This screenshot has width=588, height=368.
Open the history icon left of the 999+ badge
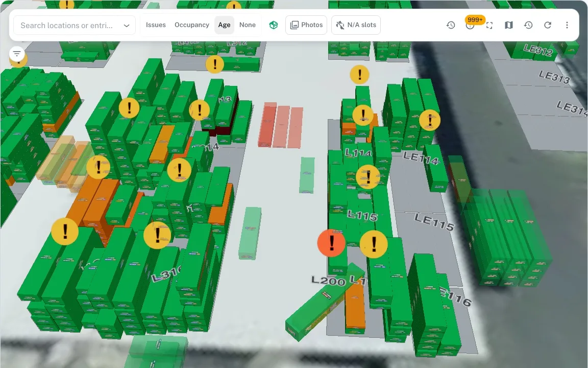pyautogui.click(x=451, y=25)
